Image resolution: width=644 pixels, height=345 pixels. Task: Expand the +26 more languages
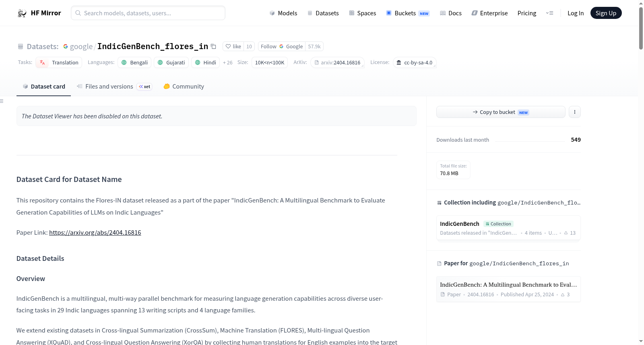pos(228,62)
